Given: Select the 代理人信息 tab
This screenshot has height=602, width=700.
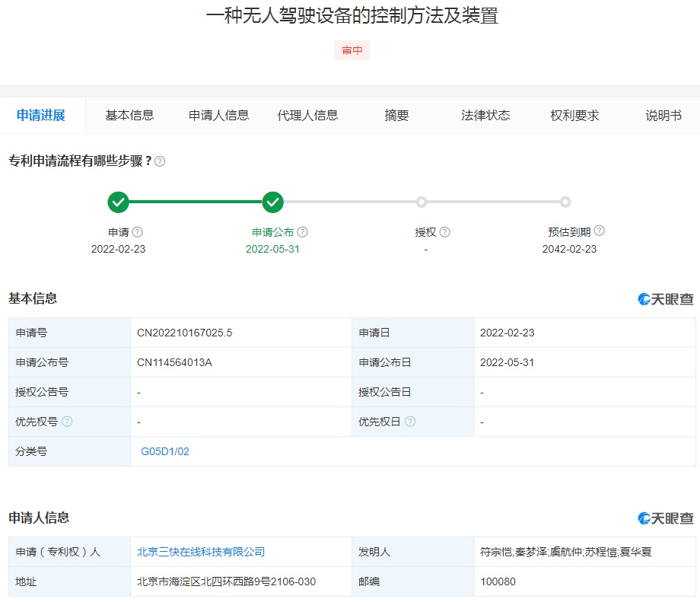Looking at the screenshot, I should pos(307,116).
